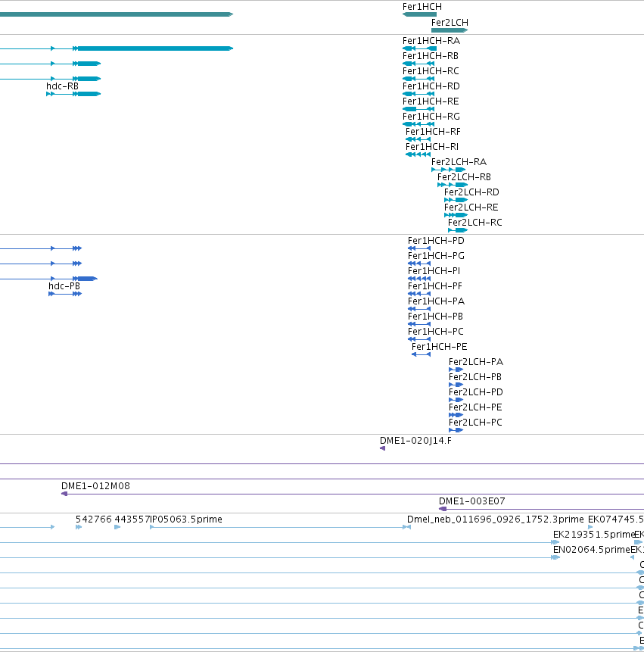Select Fer2LCH-PD protein feature
The height and width of the screenshot is (652, 644).
point(456,400)
